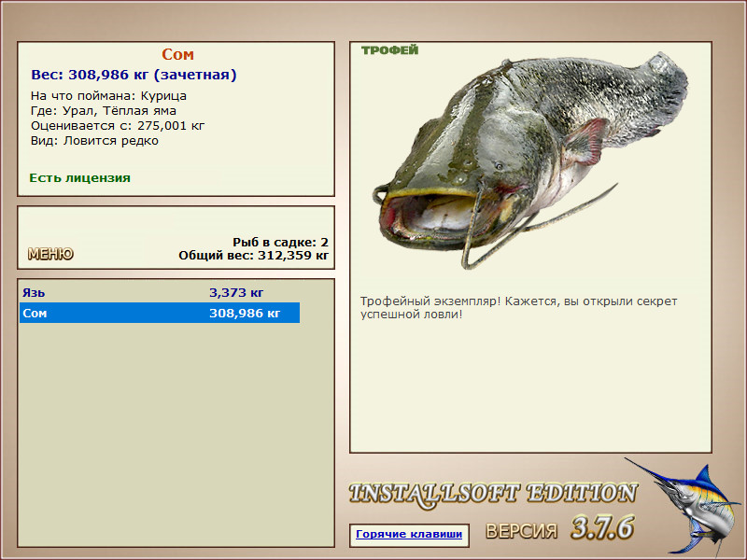Click the Общий вес: 312,359 кг text
The image size is (747, 560).
click(x=253, y=256)
